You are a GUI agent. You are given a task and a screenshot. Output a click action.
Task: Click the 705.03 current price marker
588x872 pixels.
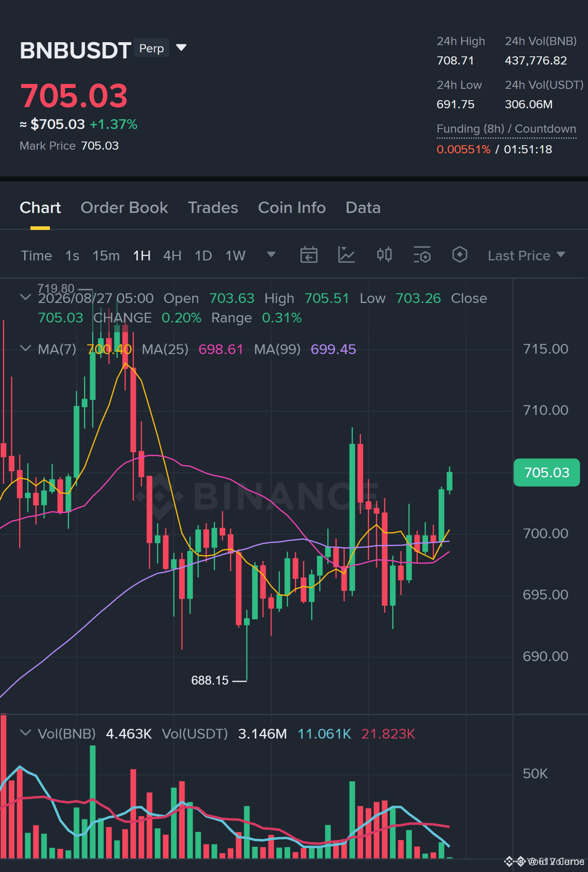547,473
